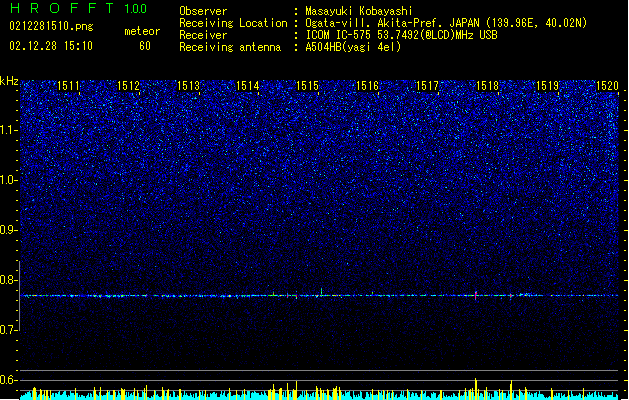The width and height of the screenshot is (629, 400).
Task: Click the 1519 time marker
Action: pyautogui.click(x=548, y=85)
